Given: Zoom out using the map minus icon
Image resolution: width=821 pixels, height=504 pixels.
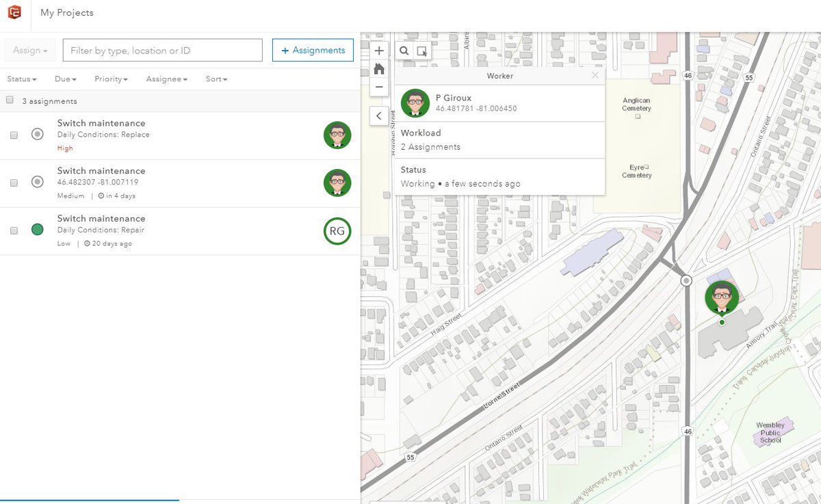Looking at the screenshot, I should [379, 87].
